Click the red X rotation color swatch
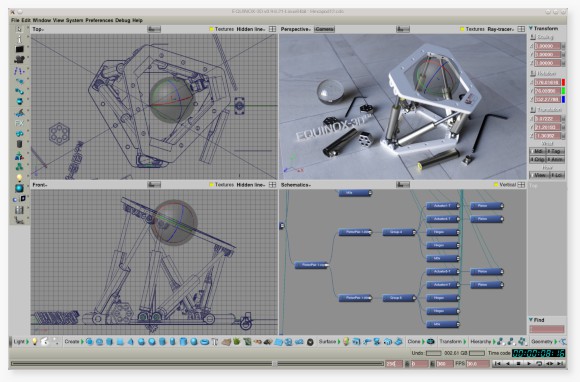This screenshot has height=382, width=580. tap(563, 82)
